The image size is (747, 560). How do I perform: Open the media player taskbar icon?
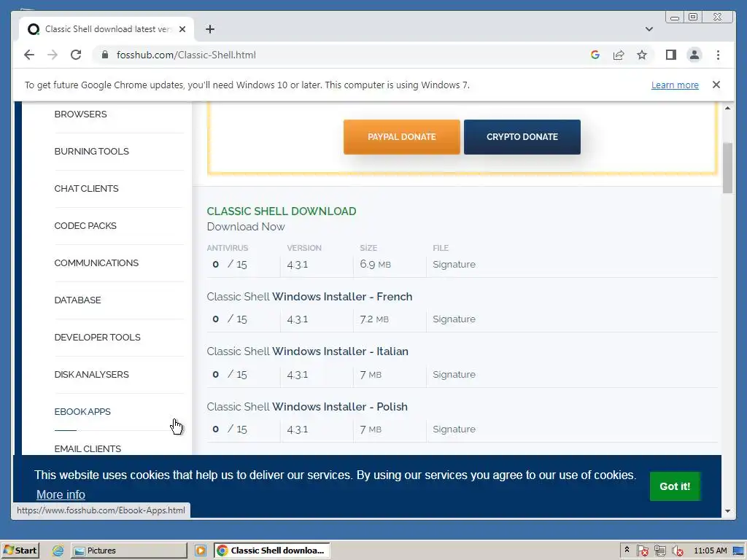(201, 551)
